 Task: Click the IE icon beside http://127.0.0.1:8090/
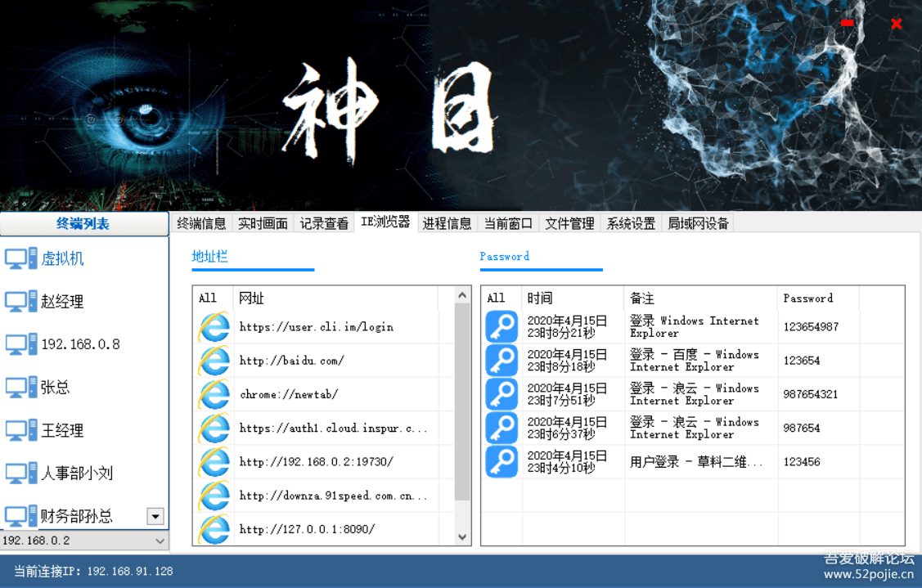213,529
